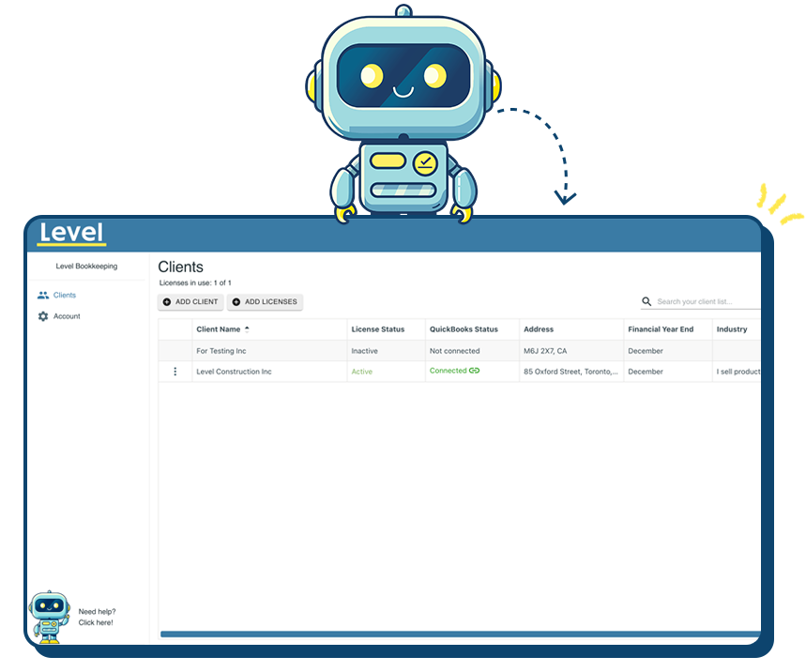Image resolution: width=806 pixels, height=672 pixels.
Task: Sort by License Status column header
Action: pyautogui.click(x=378, y=329)
